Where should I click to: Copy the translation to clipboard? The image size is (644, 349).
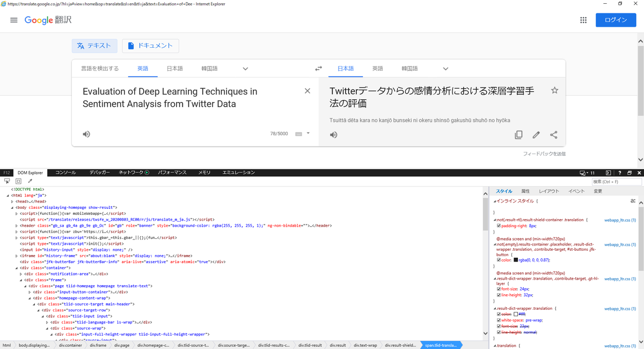pos(518,135)
